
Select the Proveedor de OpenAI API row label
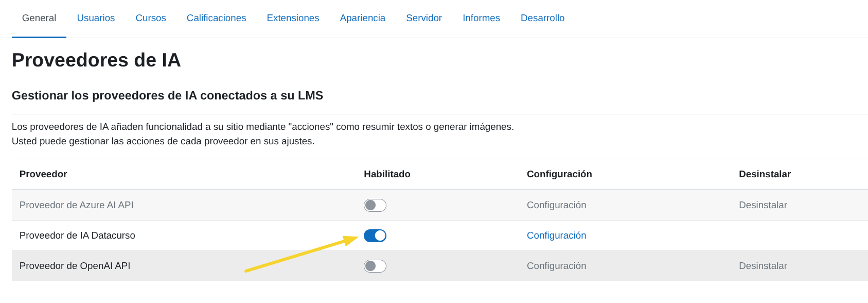click(x=75, y=266)
